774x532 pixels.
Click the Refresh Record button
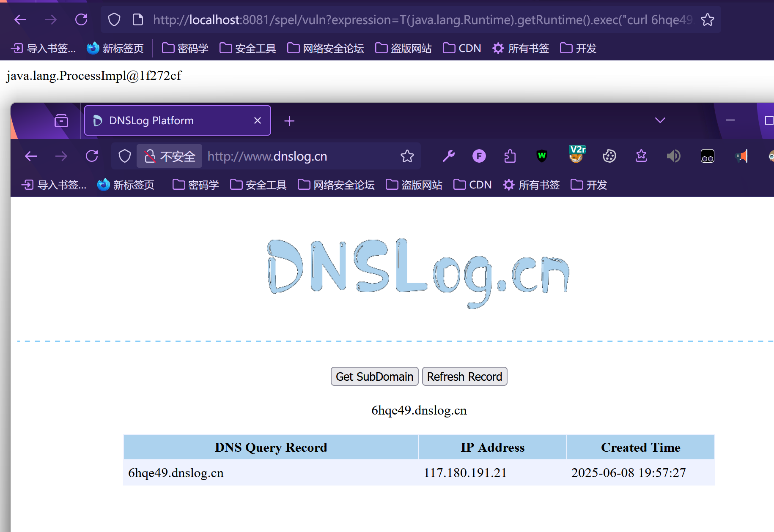pos(464,376)
